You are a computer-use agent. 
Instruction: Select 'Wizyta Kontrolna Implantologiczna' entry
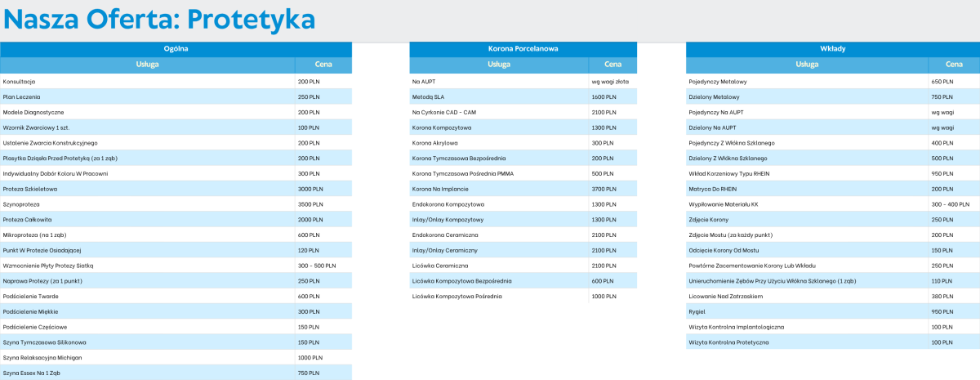click(737, 327)
